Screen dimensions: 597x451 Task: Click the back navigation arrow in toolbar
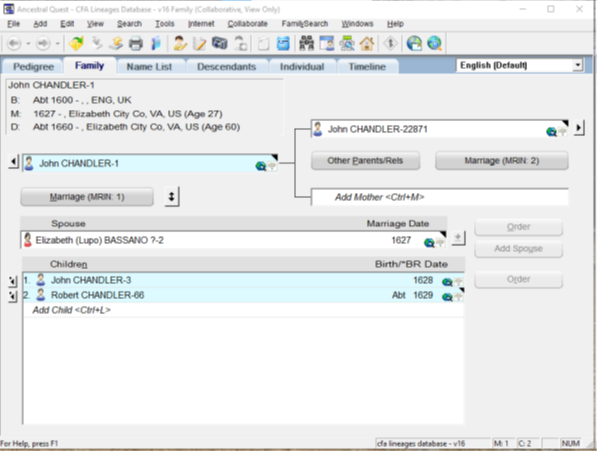(x=14, y=43)
